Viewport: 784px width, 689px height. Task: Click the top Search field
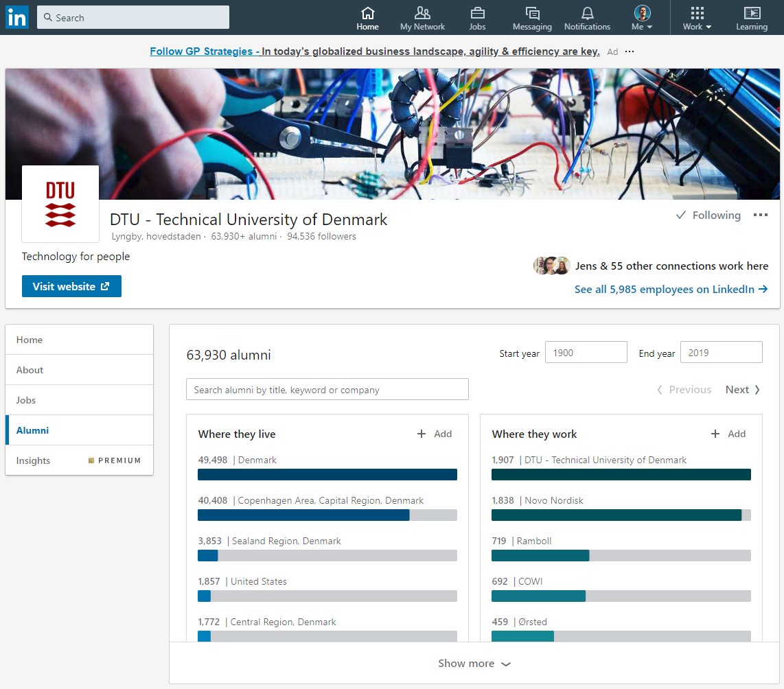(133, 17)
